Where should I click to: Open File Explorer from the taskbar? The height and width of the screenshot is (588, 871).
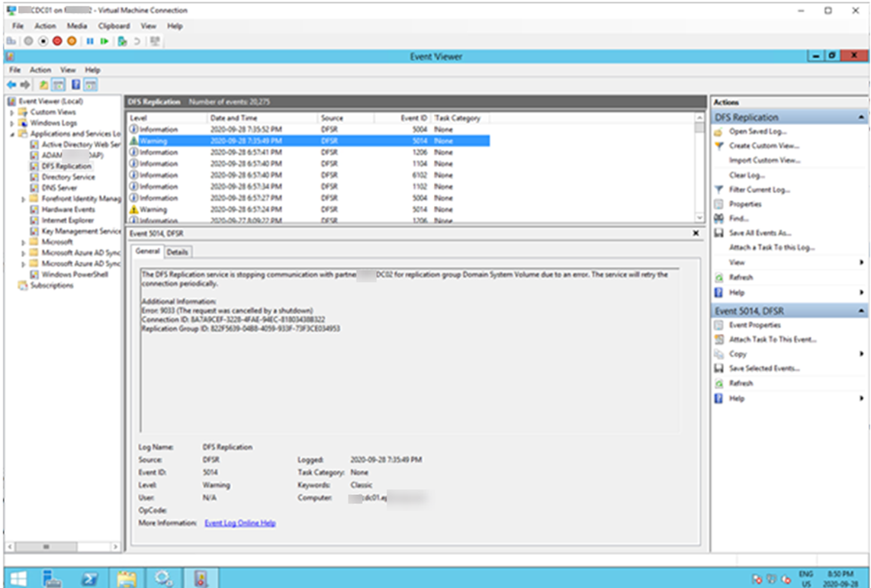[127, 578]
